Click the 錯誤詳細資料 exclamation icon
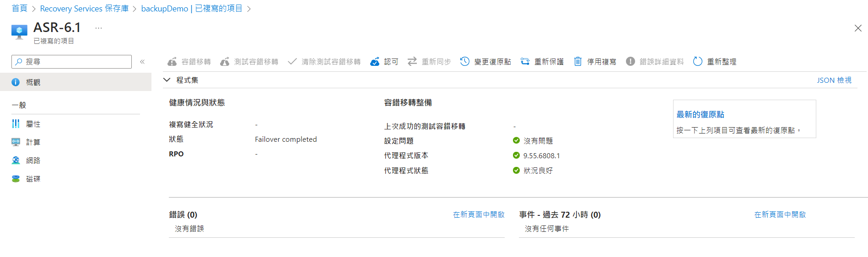868x257 pixels. click(631, 61)
